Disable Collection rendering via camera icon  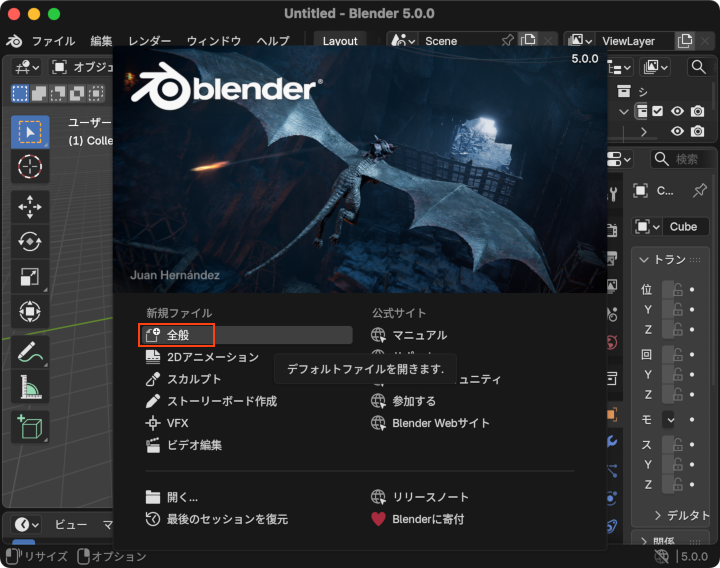click(698, 111)
